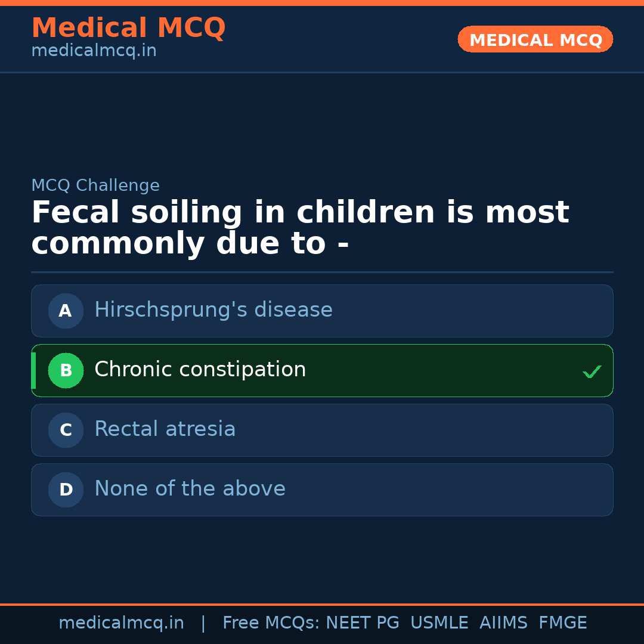Click the green checkmark on Chronic constipation

pos(592,372)
